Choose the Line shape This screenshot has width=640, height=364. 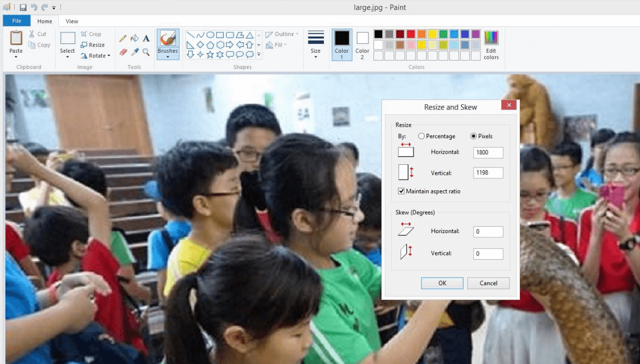click(191, 35)
